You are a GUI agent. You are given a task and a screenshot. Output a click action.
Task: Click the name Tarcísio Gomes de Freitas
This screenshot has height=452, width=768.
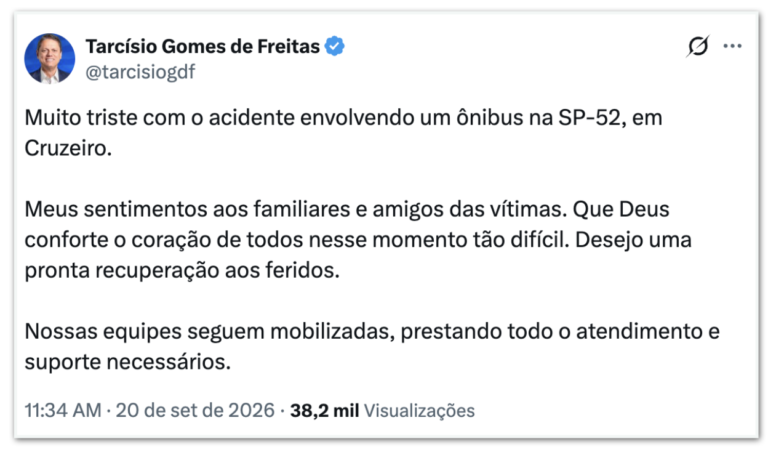click(203, 47)
